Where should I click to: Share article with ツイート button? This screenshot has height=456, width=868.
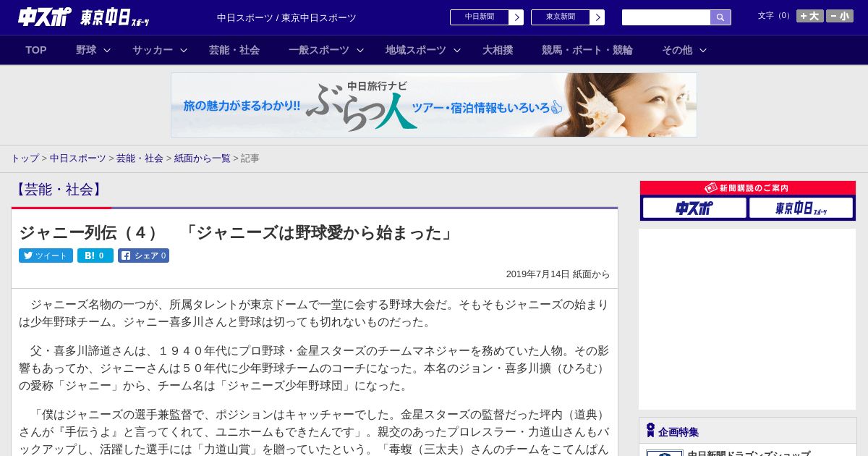click(x=46, y=256)
